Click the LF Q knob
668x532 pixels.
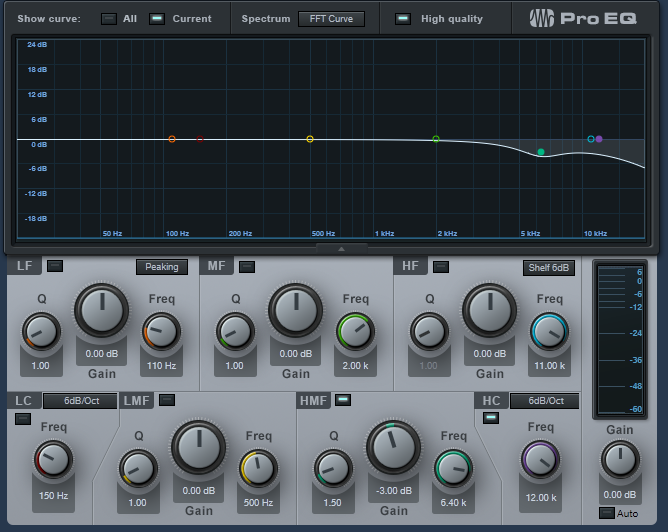click(x=41, y=332)
